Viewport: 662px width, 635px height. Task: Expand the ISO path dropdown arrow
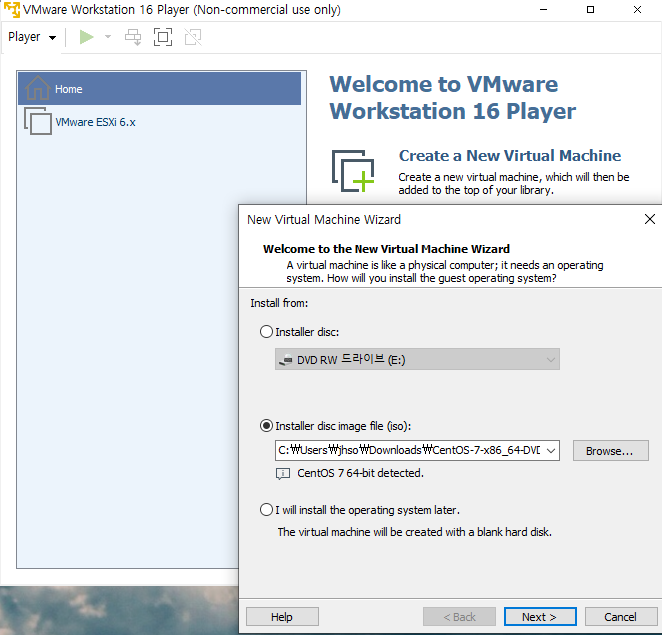551,450
